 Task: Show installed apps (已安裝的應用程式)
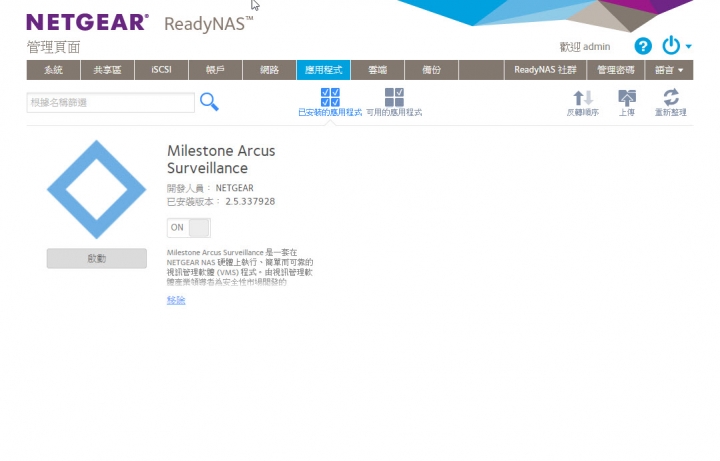[330, 102]
